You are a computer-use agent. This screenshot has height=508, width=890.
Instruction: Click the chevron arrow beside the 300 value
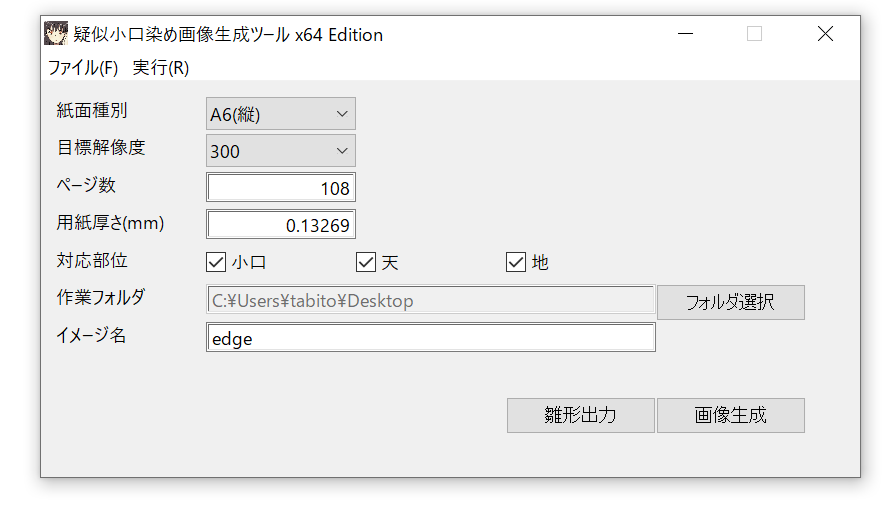342,151
